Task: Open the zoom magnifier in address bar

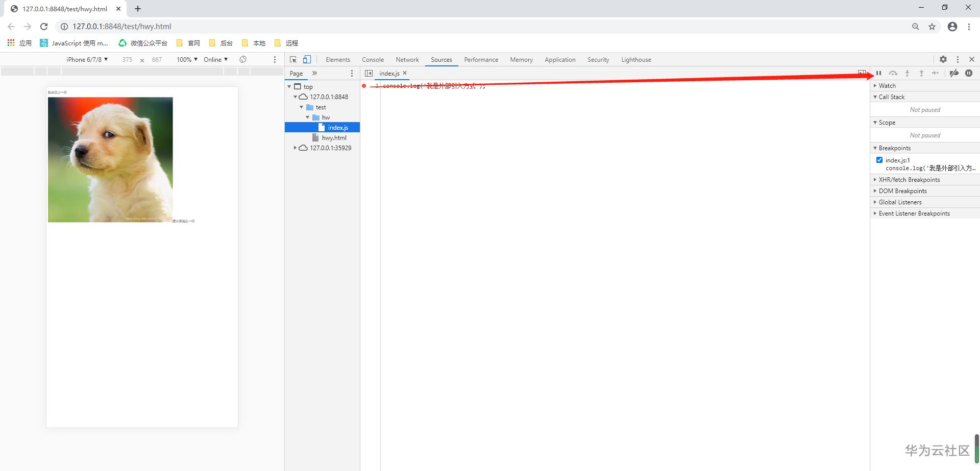Action: (916, 27)
